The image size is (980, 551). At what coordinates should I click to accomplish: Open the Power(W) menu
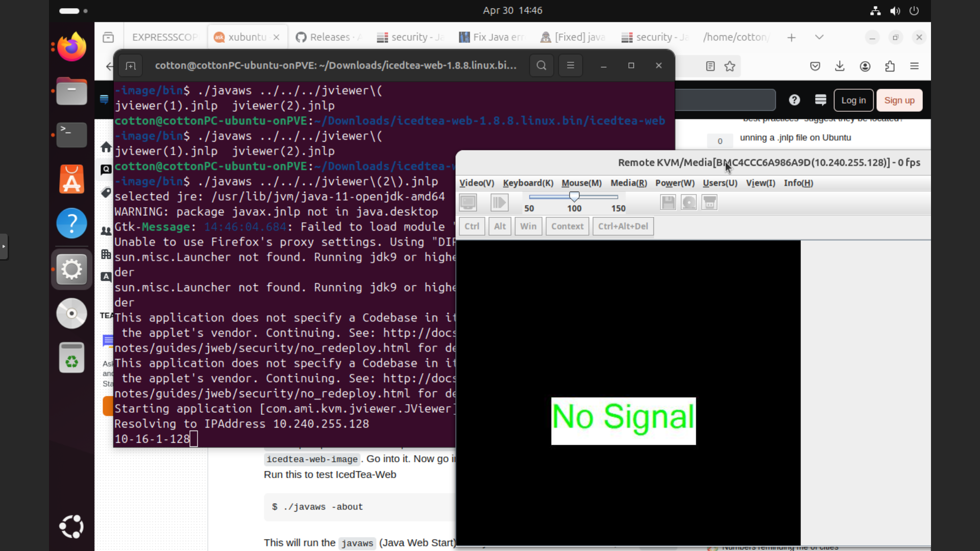coord(675,183)
